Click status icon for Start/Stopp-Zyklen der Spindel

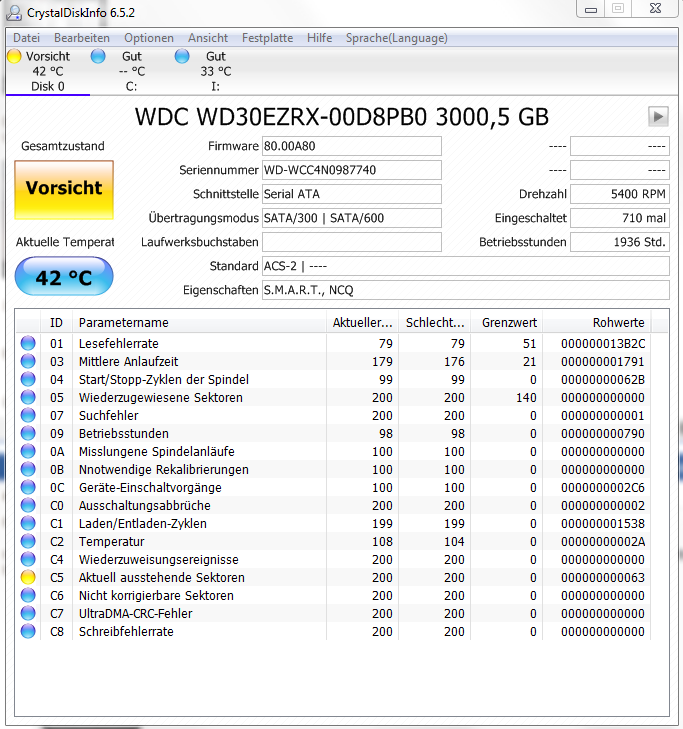click(28, 379)
